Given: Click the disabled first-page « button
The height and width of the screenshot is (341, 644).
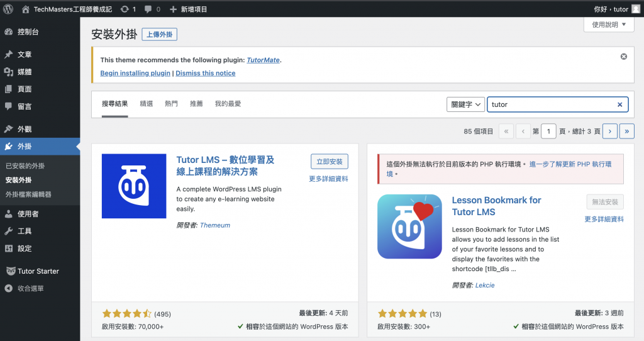Looking at the screenshot, I should (x=506, y=131).
